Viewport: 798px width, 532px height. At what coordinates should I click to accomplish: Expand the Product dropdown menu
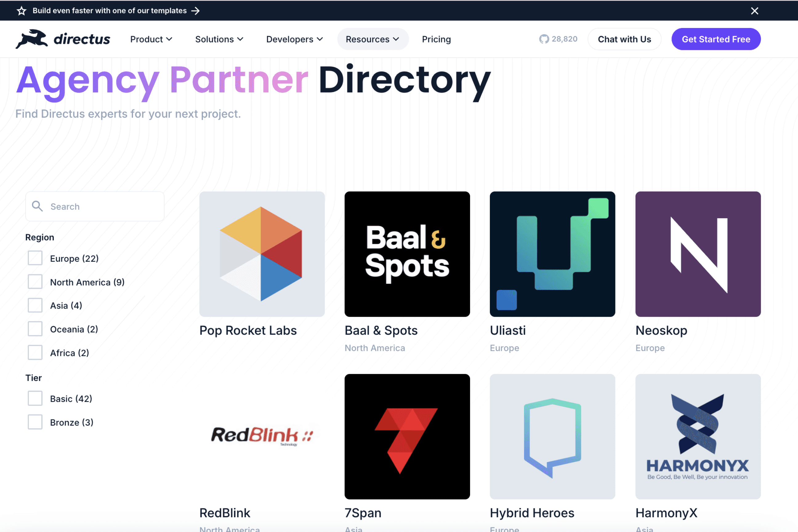click(x=151, y=39)
